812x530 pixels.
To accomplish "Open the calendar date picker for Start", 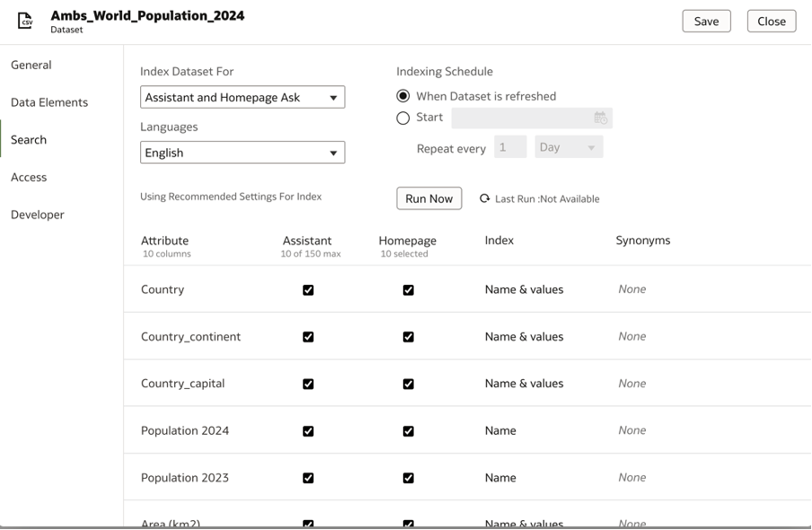I will pos(600,117).
